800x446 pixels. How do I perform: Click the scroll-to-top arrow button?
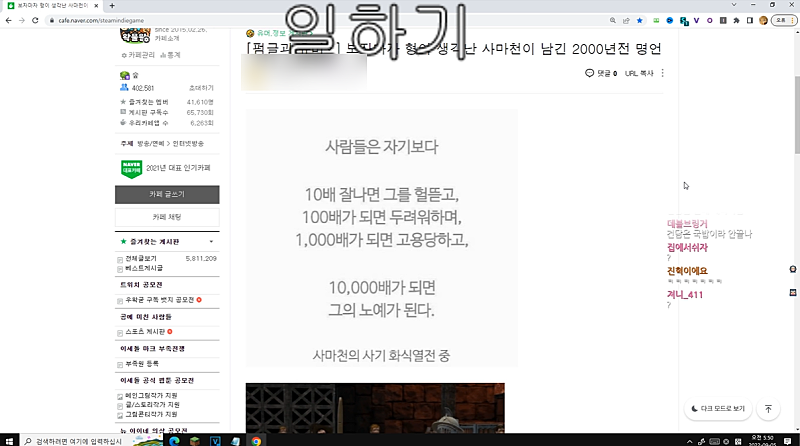point(768,409)
